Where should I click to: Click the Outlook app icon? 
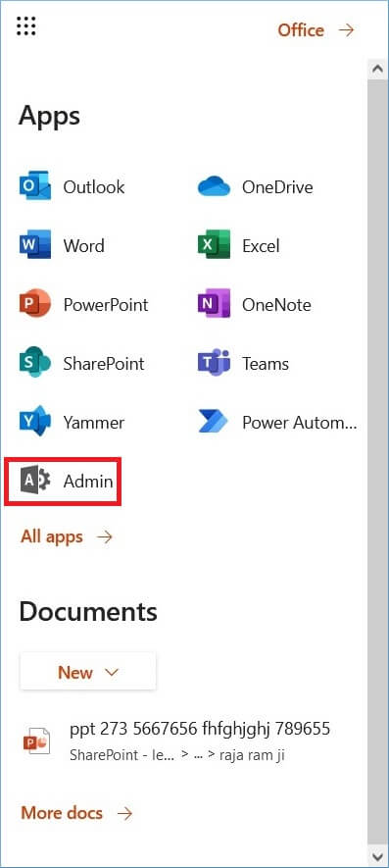pos(35,186)
